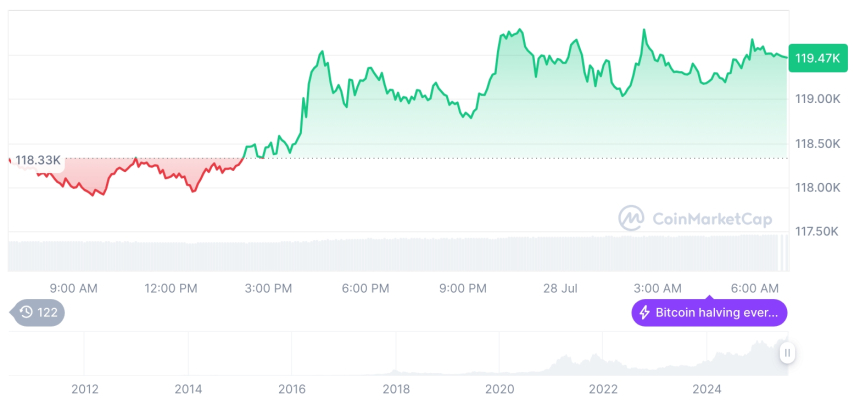Click 2012 on the overview timeline

point(84,389)
